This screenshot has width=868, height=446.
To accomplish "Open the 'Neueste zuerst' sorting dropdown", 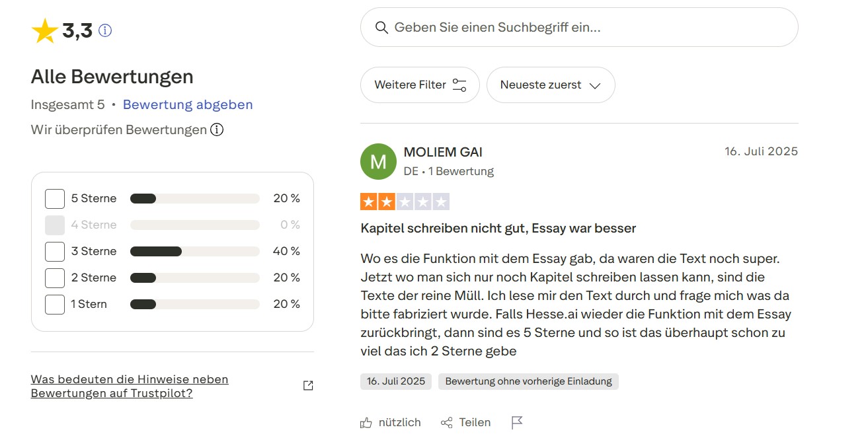I will click(551, 85).
